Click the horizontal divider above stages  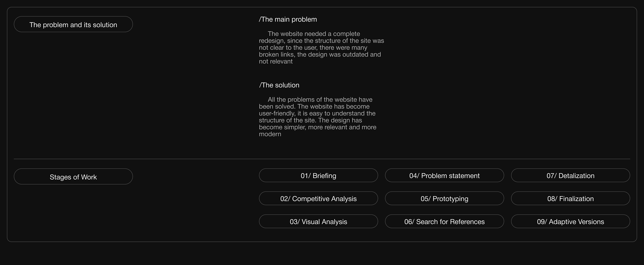322,159
